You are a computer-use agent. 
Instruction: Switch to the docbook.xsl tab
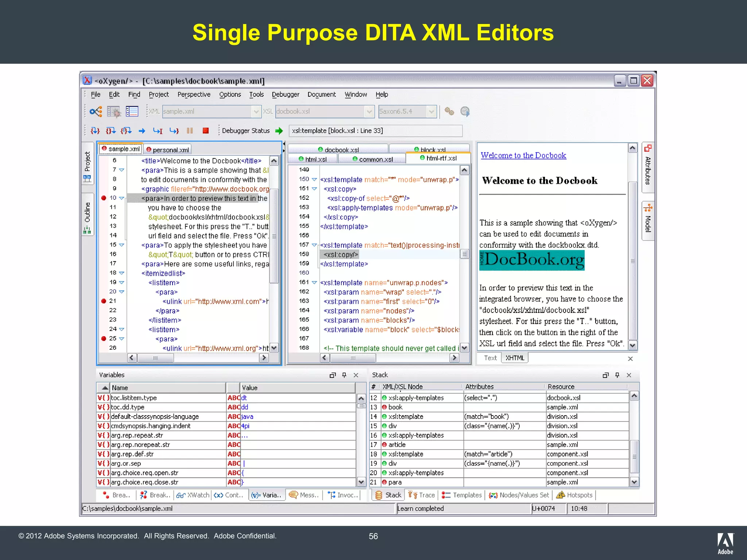pyautogui.click(x=338, y=149)
